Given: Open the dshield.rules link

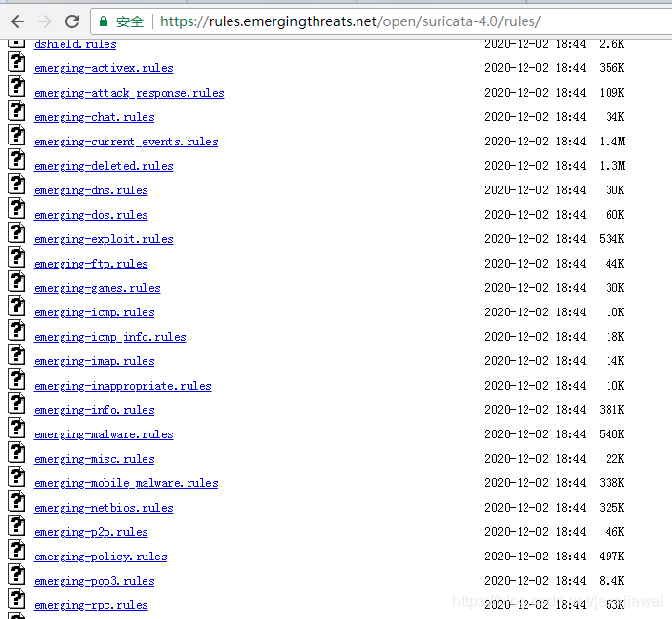Looking at the screenshot, I should pos(75,44).
